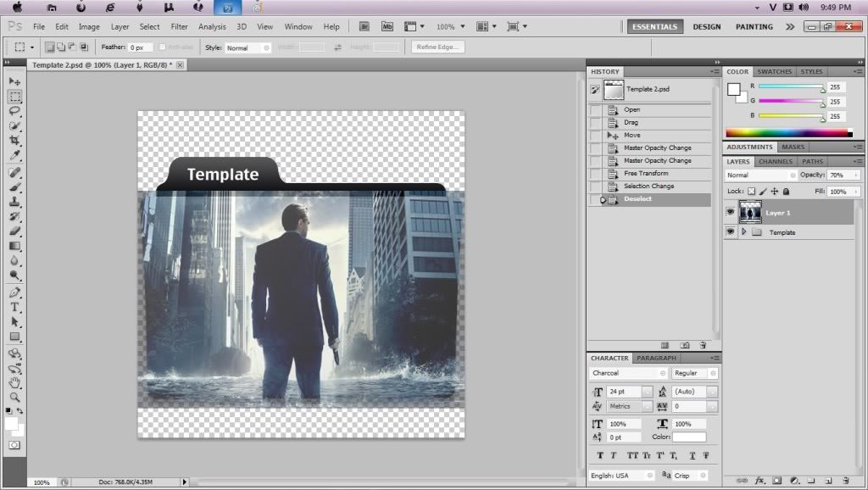This screenshot has width=868, height=490.
Task: Select the Dodge tool
Action: (x=14, y=276)
